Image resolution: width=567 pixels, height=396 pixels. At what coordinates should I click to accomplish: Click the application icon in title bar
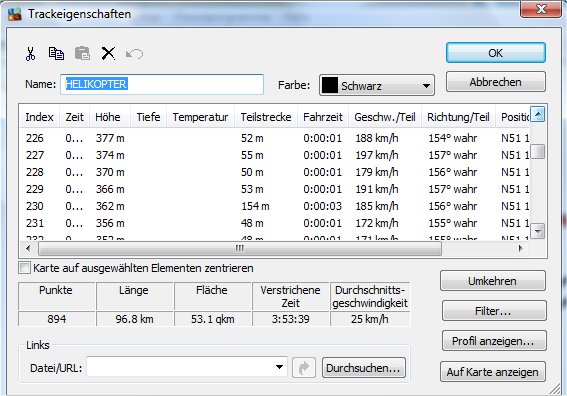15,14
